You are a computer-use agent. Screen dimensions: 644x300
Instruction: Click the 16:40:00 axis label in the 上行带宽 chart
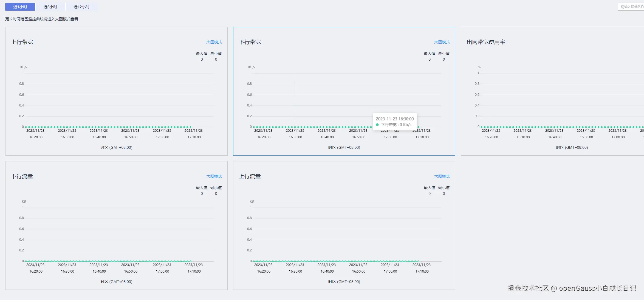tap(99, 137)
